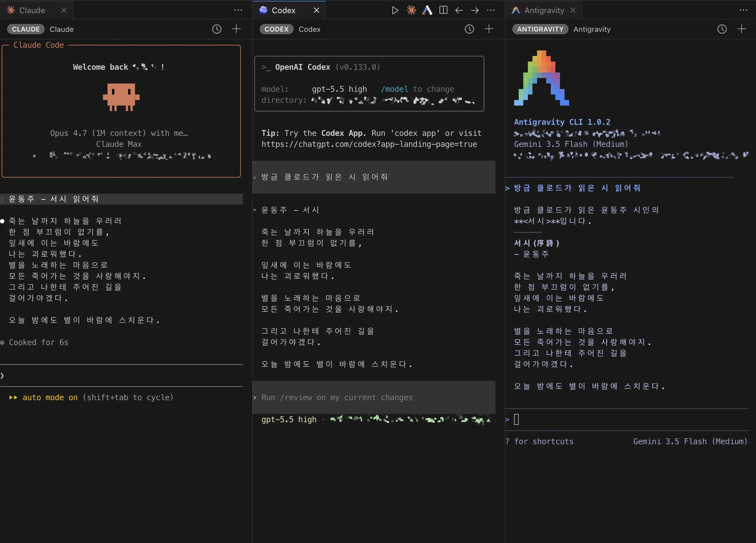
Task: Focus the Codex prompt 'Run /review' input
Action: coord(374,397)
